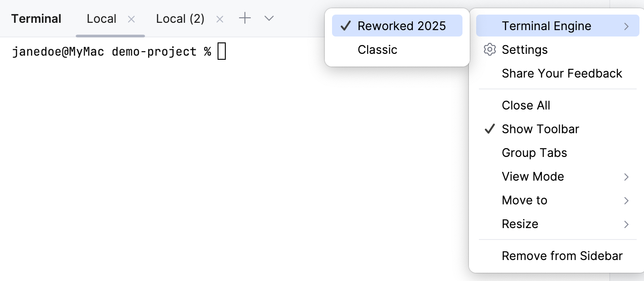Select Group Tabs in the menu
The height and width of the screenshot is (281, 644).
(534, 153)
